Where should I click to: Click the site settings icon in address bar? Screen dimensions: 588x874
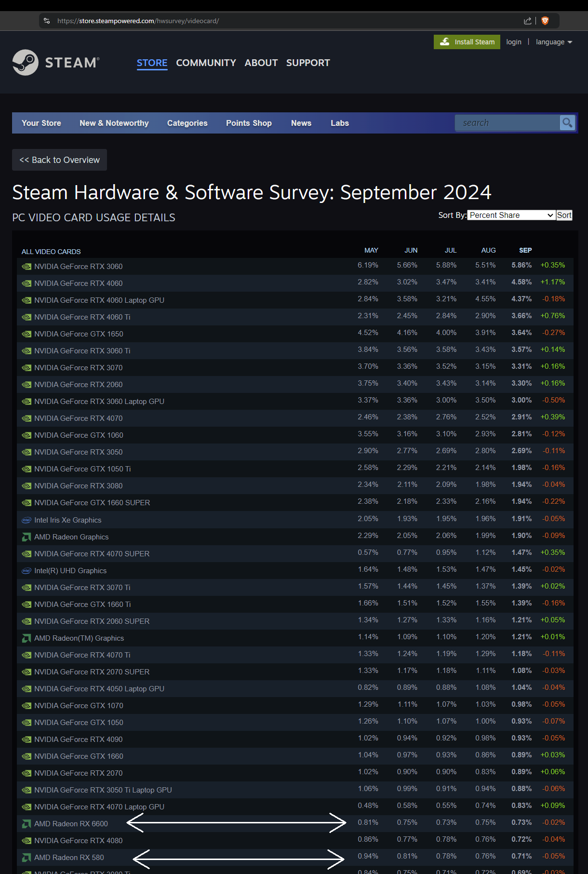click(47, 21)
